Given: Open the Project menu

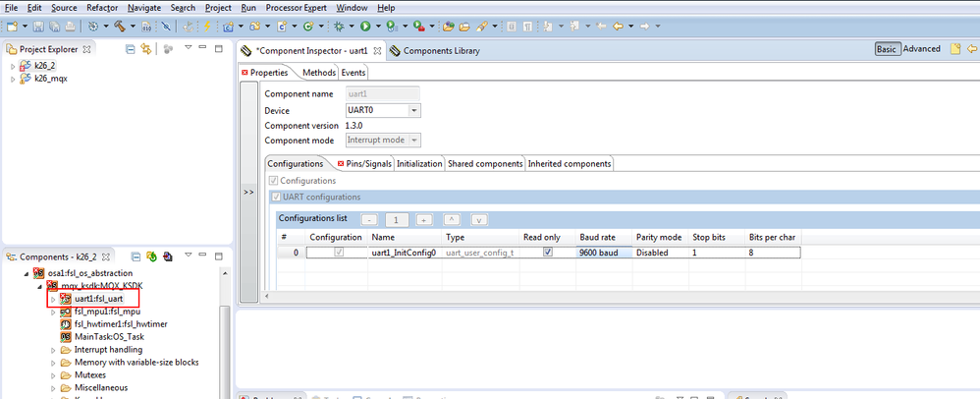Looking at the screenshot, I should pyautogui.click(x=217, y=8).
